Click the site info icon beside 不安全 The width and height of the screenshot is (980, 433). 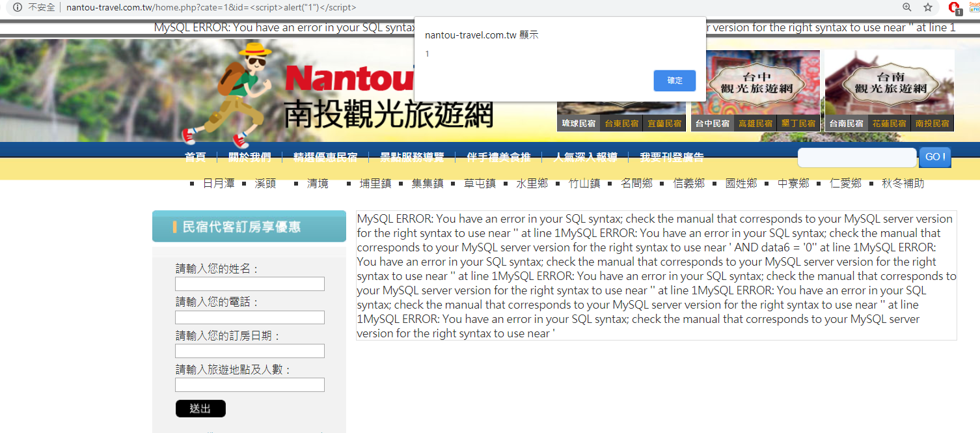pos(18,7)
